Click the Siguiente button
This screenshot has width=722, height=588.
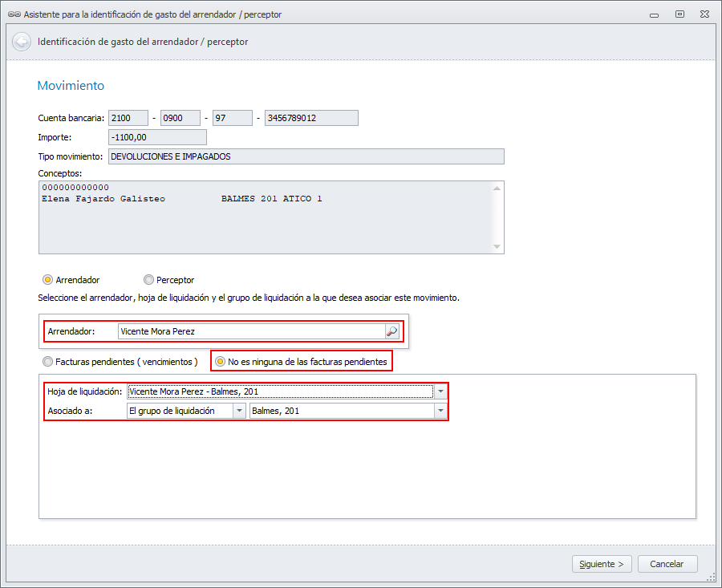[x=602, y=564]
